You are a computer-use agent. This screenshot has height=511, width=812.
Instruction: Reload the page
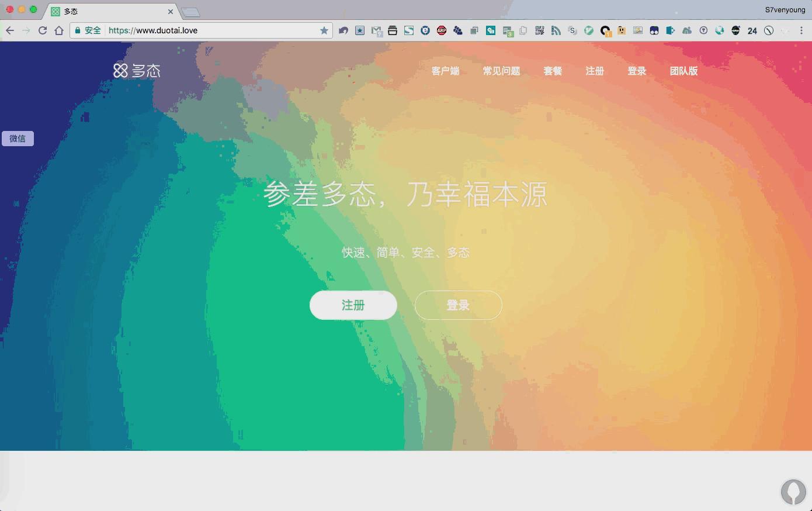pos(43,30)
